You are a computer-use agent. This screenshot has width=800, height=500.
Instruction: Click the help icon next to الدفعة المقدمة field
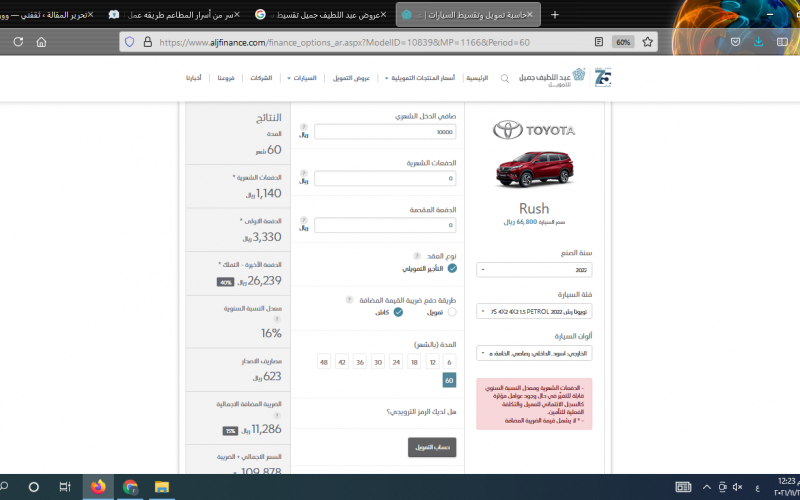click(304, 220)
